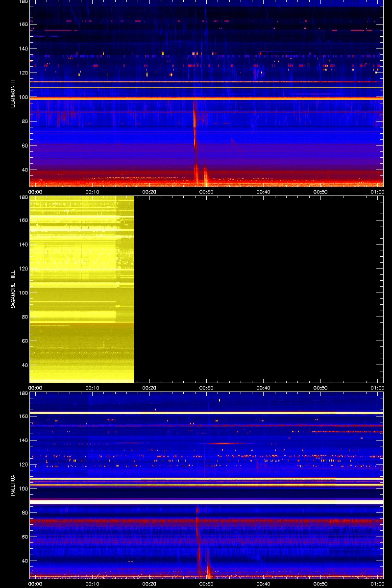
Task: Select the 80 frequency tick in Palehua panel
Action: (x=24, y=513)
